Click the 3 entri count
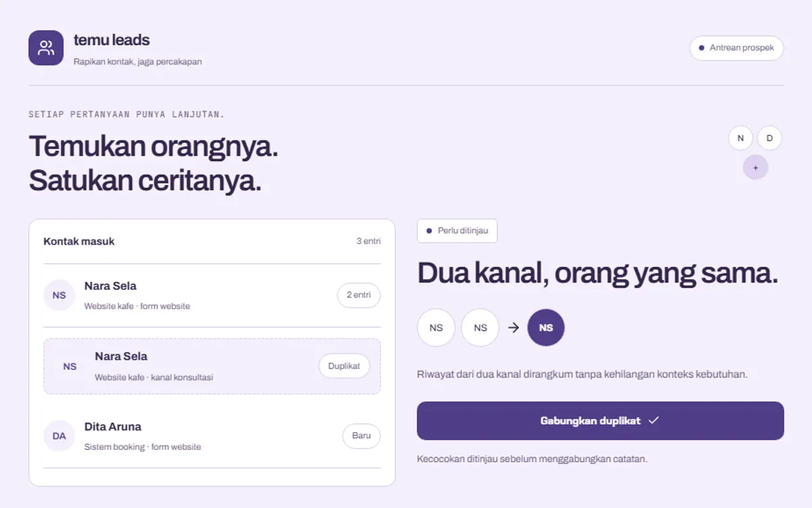This screenshot has height=508, width=812. pos(369,241)
